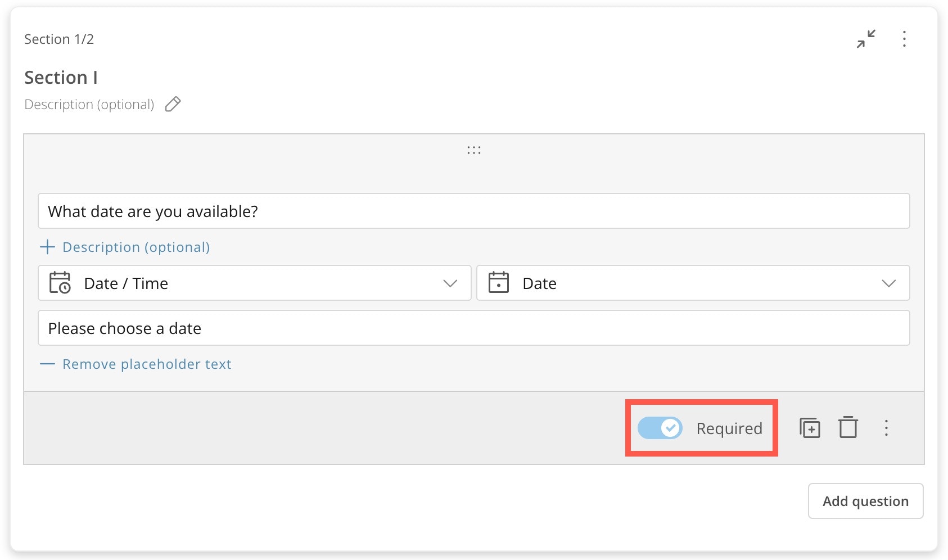This screenshot has height=560, width=948.
Task: Open the Date format dropdown
Action: coord(693,283)
